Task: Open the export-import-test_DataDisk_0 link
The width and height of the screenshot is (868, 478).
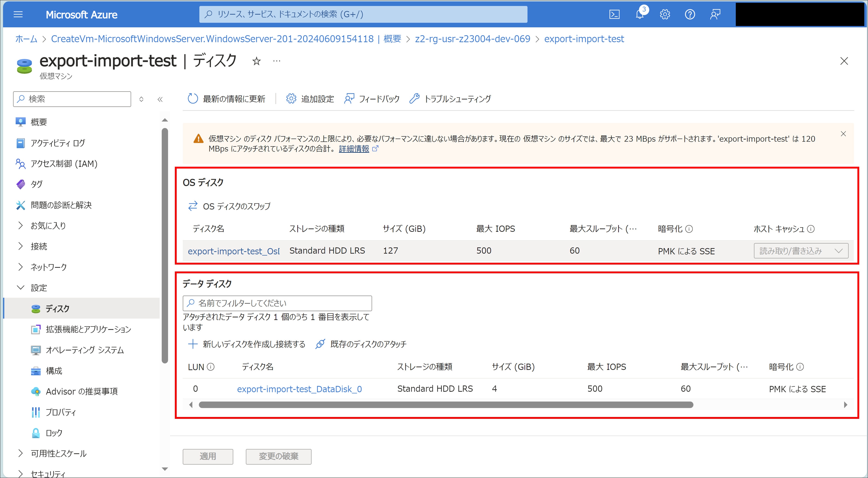Action: [x=299, y=389]
